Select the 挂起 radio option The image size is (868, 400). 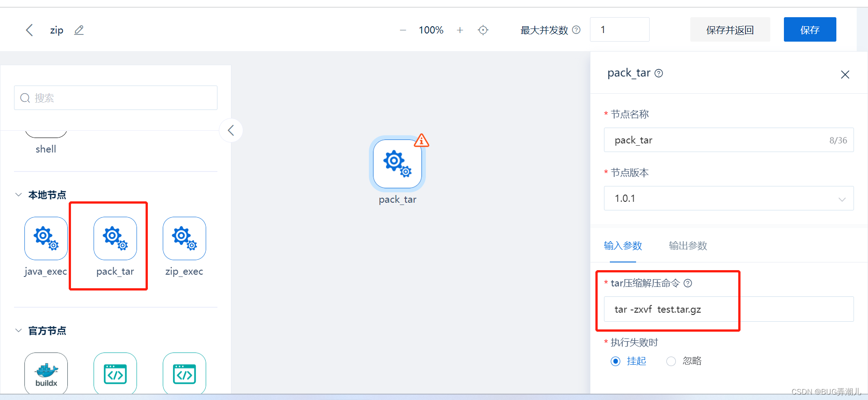click(615, 361)
